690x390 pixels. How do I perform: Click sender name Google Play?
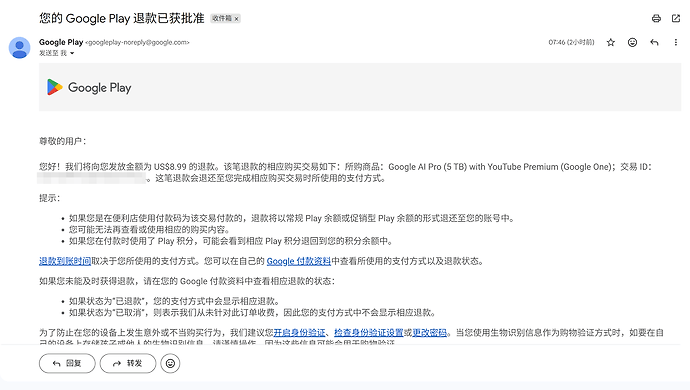[x=61, y=42]
